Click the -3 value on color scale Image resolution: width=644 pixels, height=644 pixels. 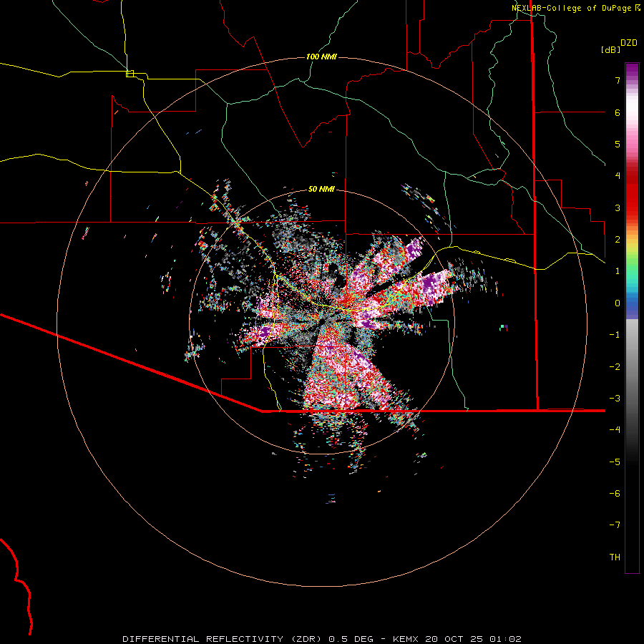(615, 398)
